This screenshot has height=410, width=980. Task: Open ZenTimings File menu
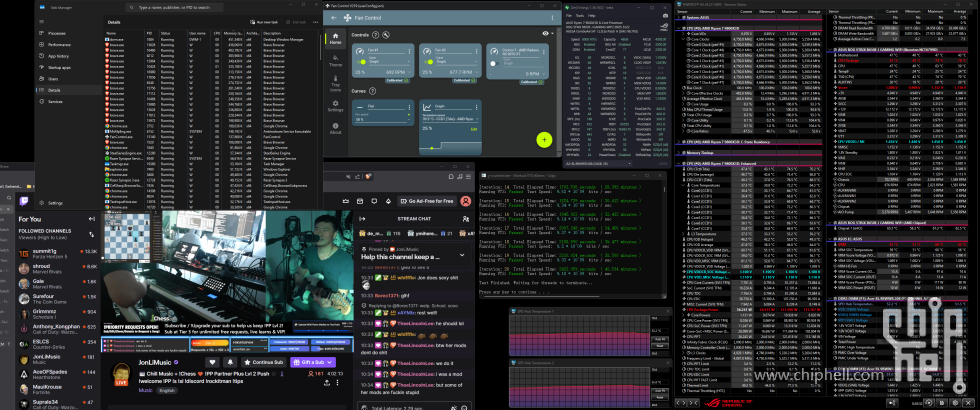569,15
